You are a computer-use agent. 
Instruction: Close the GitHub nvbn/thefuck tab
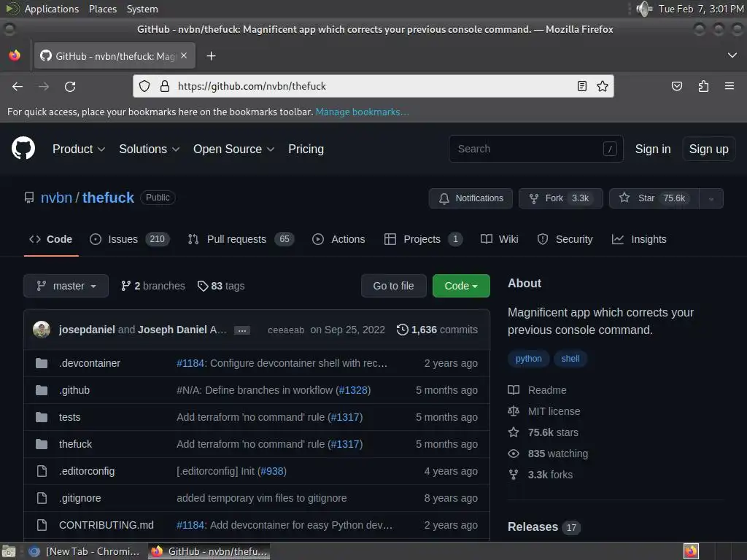pos(184,55)
